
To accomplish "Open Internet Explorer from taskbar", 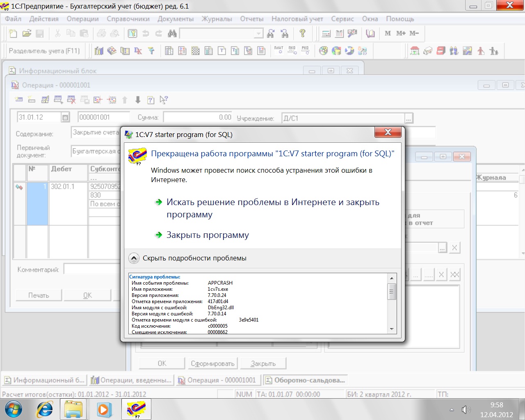I will (44, 409).
